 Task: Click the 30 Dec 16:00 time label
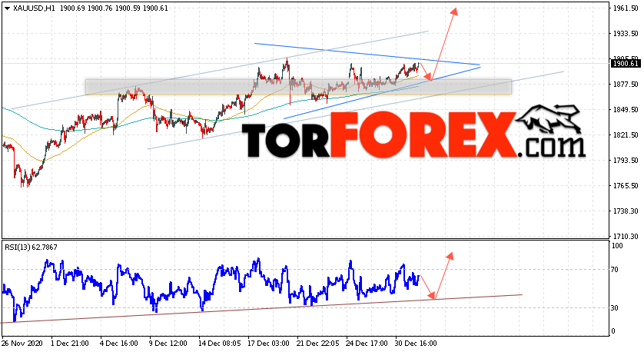(416, 343)
